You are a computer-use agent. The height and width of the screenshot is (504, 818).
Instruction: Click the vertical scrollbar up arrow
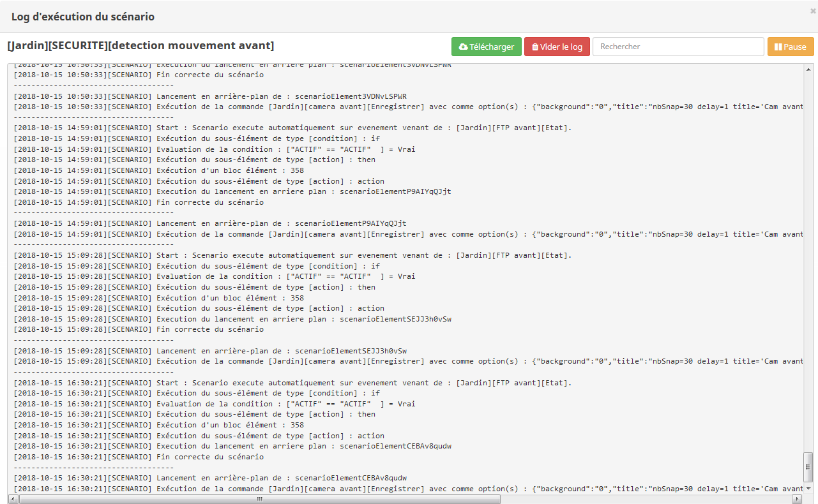click(808, 69)
